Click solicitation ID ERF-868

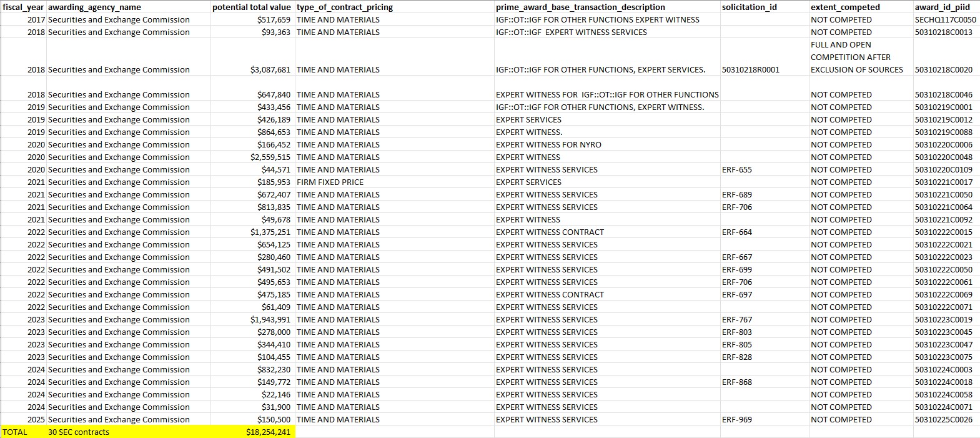click(x=765, y=382)
